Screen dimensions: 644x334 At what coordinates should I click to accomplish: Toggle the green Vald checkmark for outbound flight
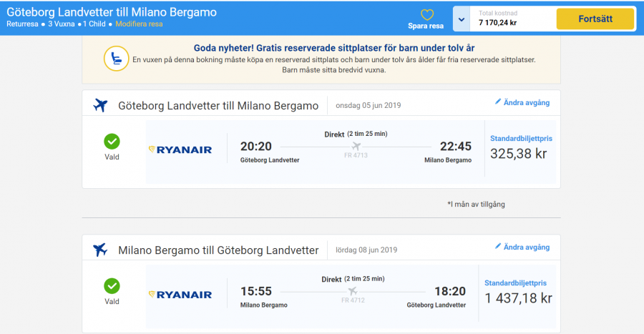(112, 141)
